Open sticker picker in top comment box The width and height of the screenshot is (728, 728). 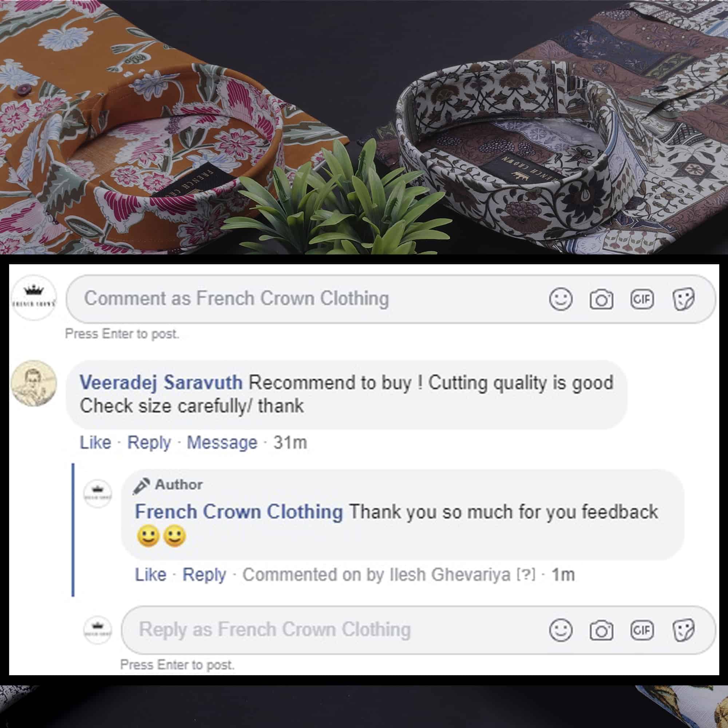(683, 300)
